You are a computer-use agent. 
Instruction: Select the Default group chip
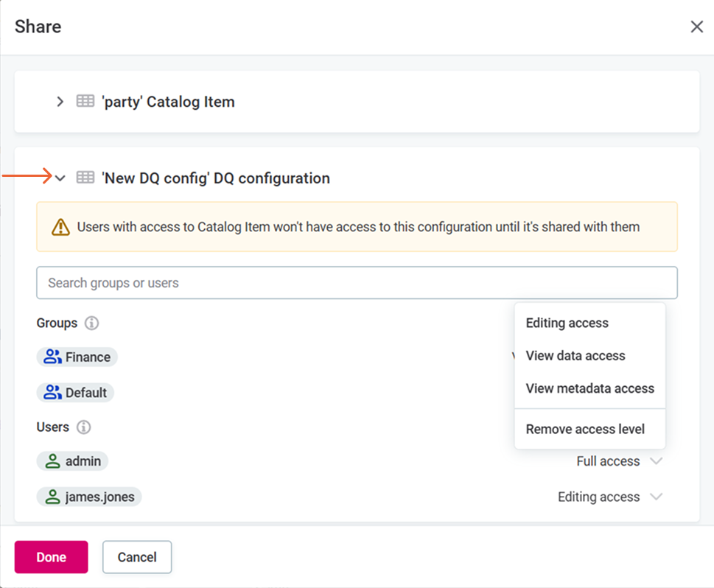tap(75, 392)
